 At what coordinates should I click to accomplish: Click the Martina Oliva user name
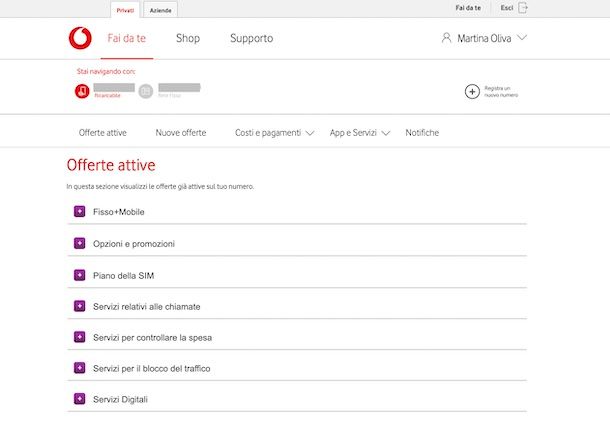[484, 38]
